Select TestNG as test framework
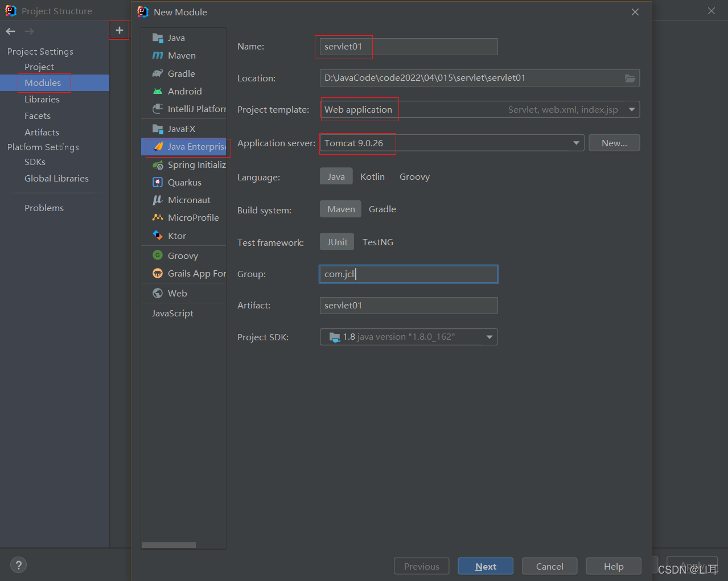The image size is (728, 581). click(378, 242)
